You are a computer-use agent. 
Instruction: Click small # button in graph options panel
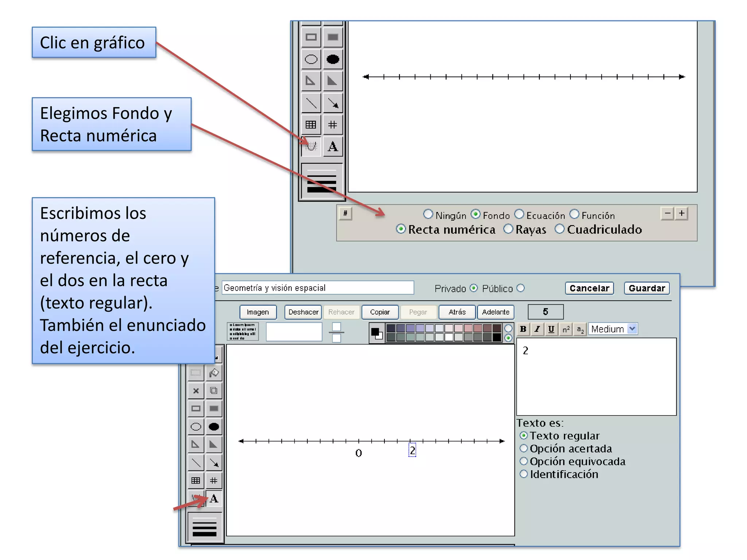345,213
